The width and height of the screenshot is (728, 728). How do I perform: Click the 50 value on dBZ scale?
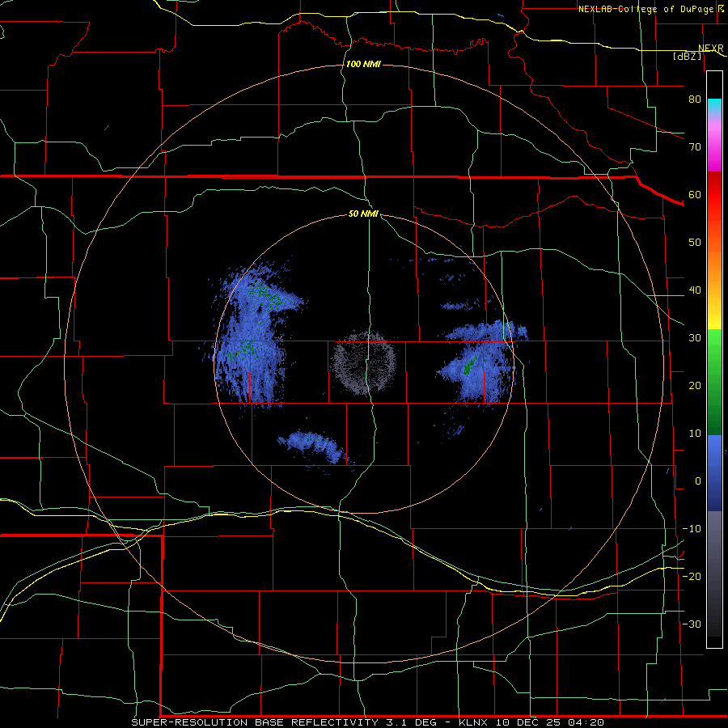click(695, 243)
